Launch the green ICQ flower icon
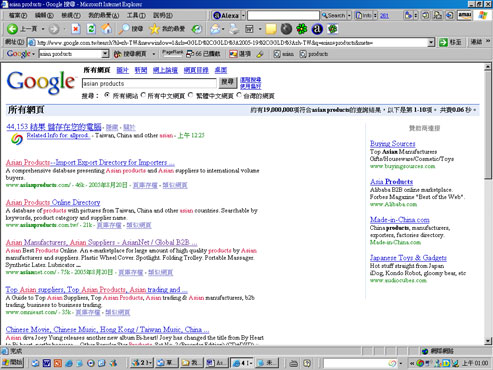This screenshot has height=370, width=493. coord(302,29)
